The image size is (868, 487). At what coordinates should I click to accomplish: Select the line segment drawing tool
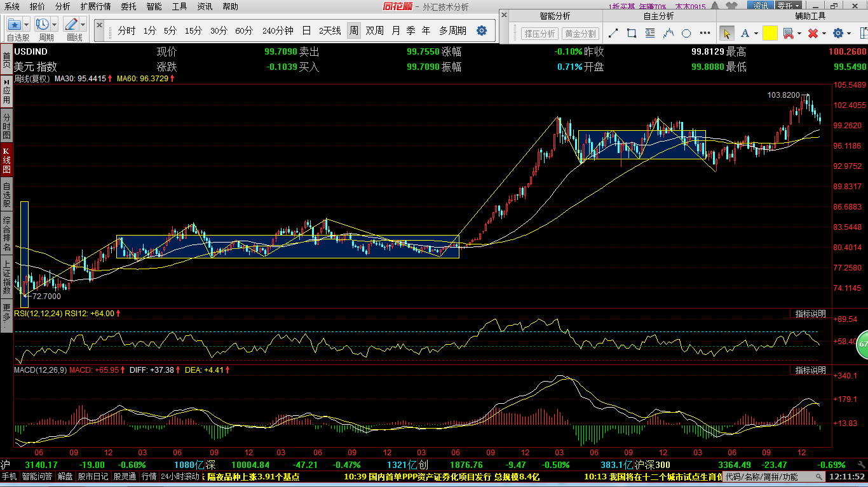pos(613,33)
